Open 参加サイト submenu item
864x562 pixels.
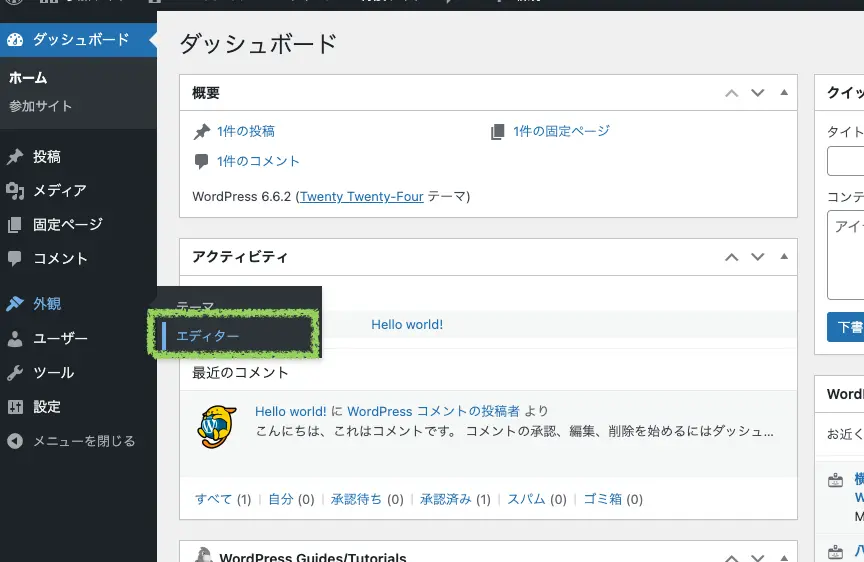pos(40,106)
